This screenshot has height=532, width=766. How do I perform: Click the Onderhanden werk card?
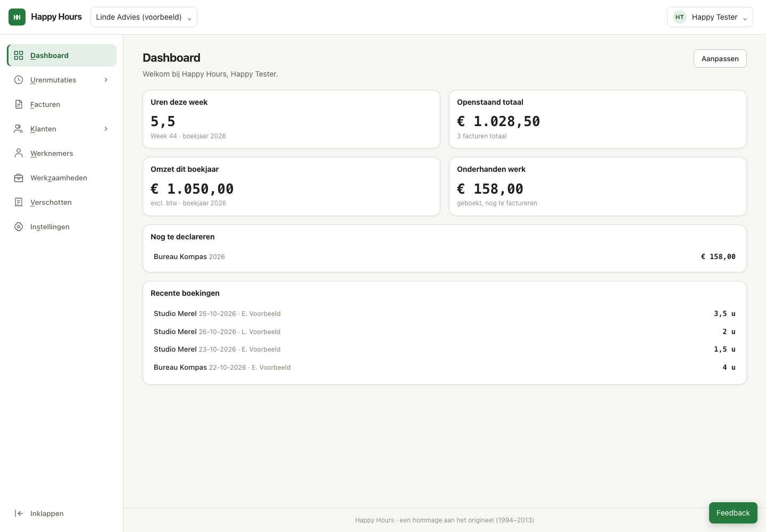point(598,186)
